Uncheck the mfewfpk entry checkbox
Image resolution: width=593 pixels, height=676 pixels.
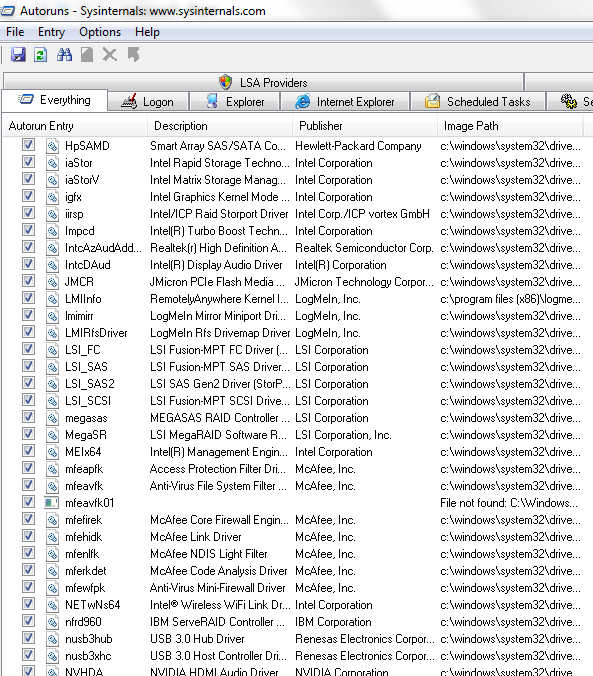pyautogui.click(x=28, y=586)
